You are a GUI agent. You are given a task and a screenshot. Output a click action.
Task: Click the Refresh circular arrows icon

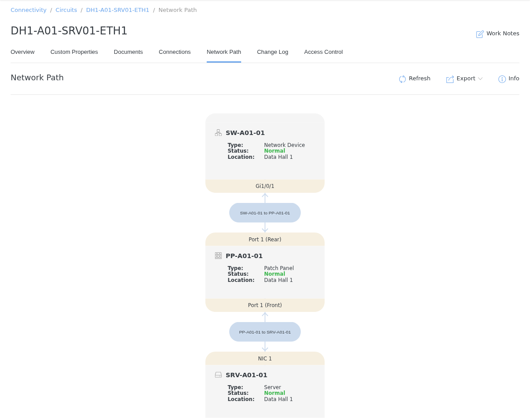402,79
